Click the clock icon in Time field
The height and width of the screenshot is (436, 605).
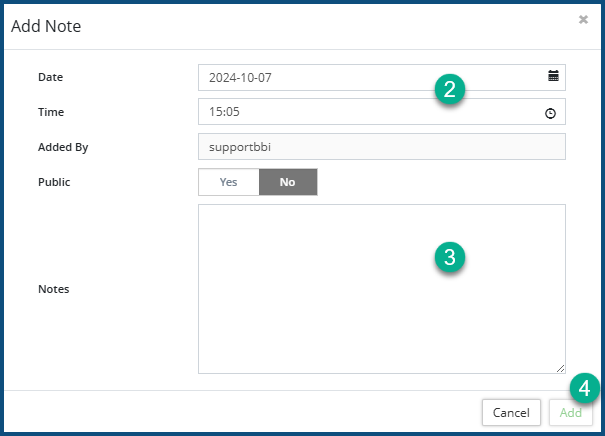tap(550, 113)
